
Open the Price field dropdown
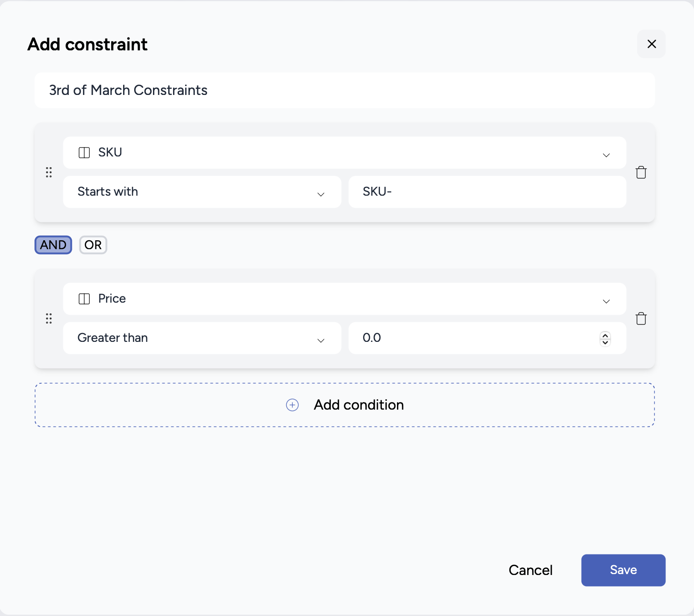[x=606, y=301]
